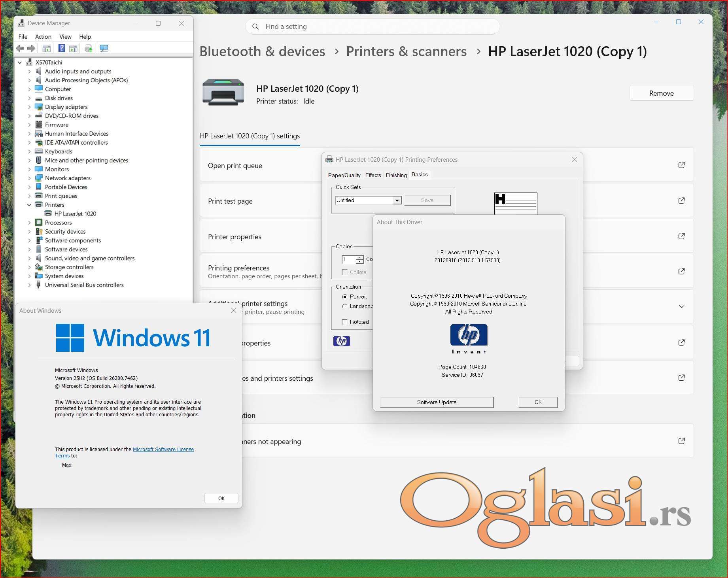Switch to the Paper/Quality tab
Image resolution: width=728 pixels, height=578 pixels.
tap(344, 175)
